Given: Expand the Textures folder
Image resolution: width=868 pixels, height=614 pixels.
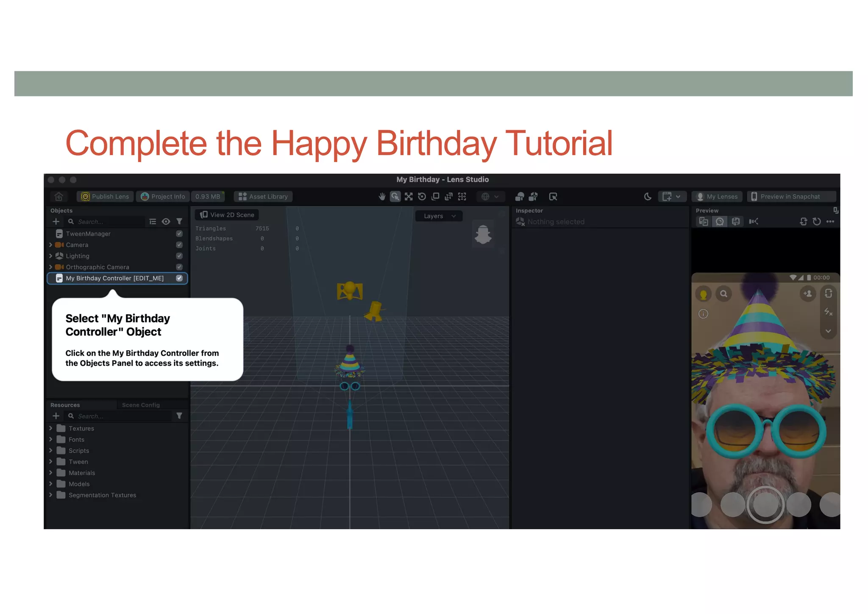Looking at the screenshot, I should click(51, 428).
